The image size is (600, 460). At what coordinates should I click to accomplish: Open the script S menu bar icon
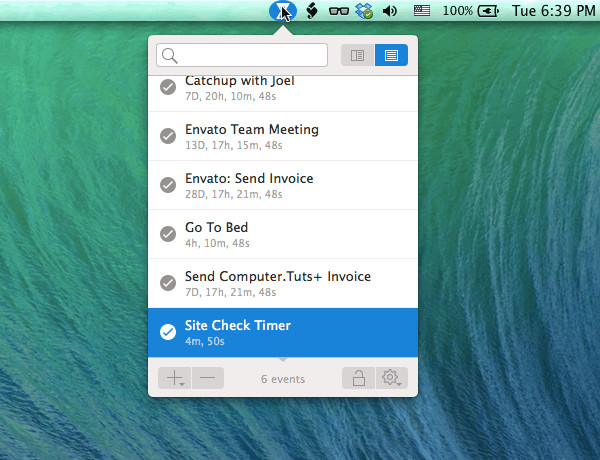pos(312,11)
